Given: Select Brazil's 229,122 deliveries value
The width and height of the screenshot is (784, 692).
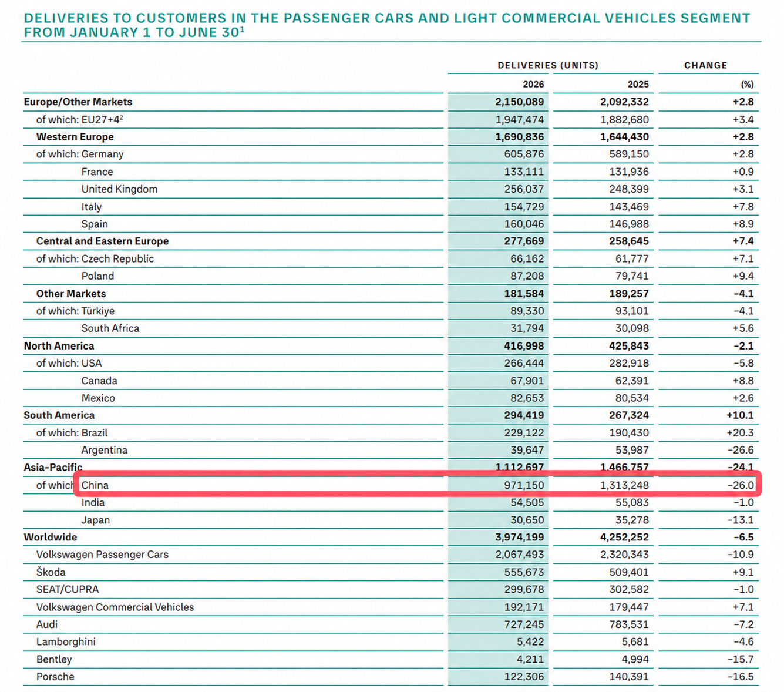Looking at the screenshot, I should click(524, 432).
